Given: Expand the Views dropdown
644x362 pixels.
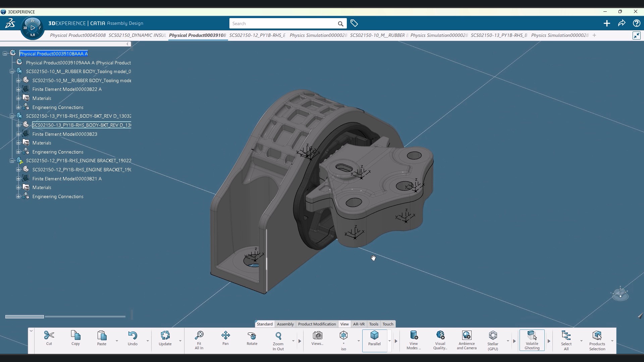Looking at the screenshot, I should pyautogui.click(x=318, y=339).
